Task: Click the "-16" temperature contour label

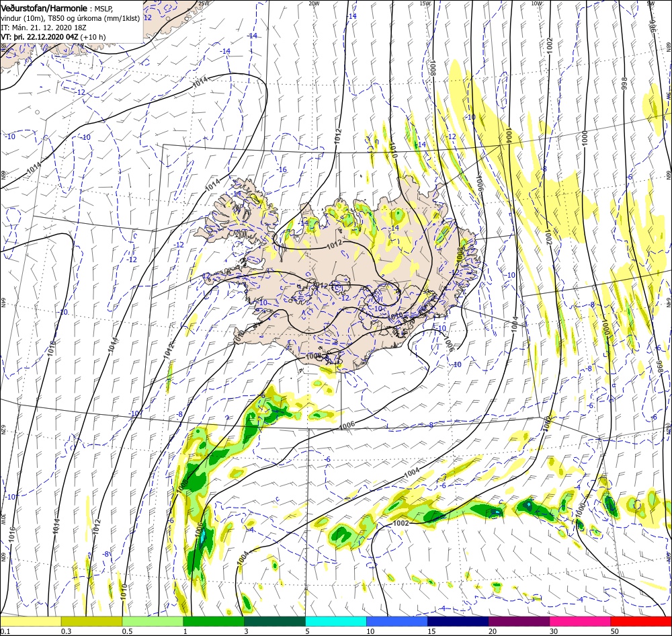Action: pyautogui.click(x=282, y=170)
